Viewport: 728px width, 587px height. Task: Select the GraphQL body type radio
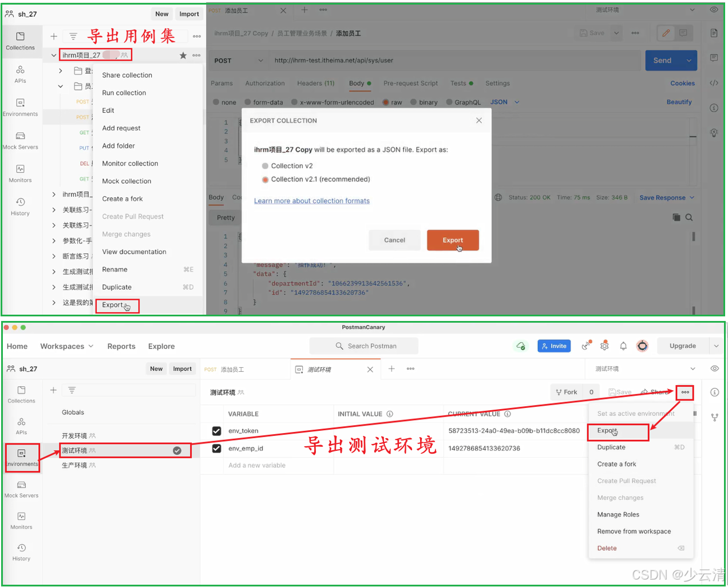[x=449, y=102]
